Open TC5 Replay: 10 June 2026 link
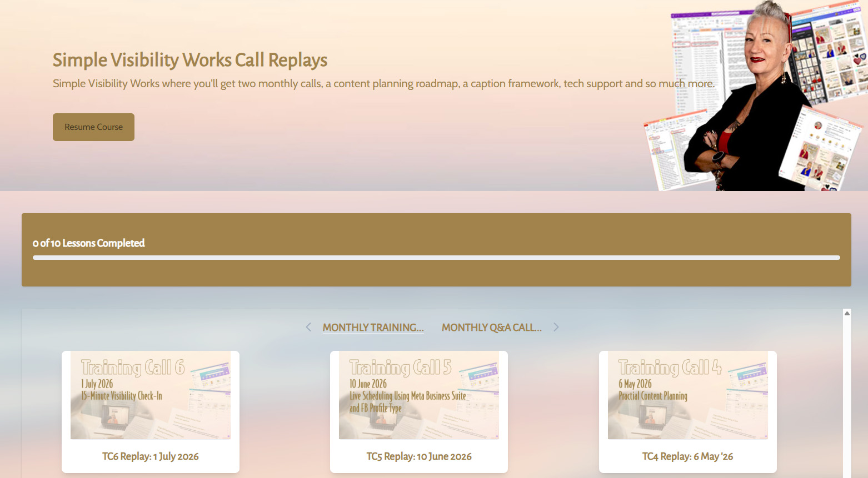 point(419,456)
